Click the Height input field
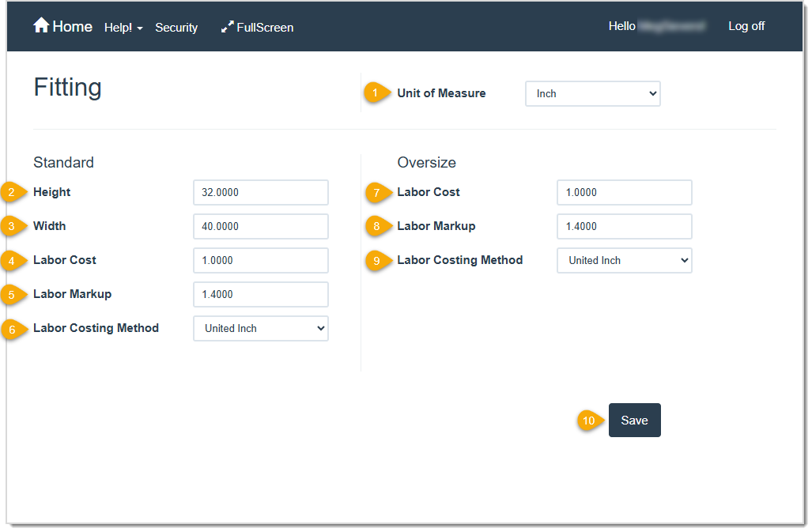 [x=261, y=192]
